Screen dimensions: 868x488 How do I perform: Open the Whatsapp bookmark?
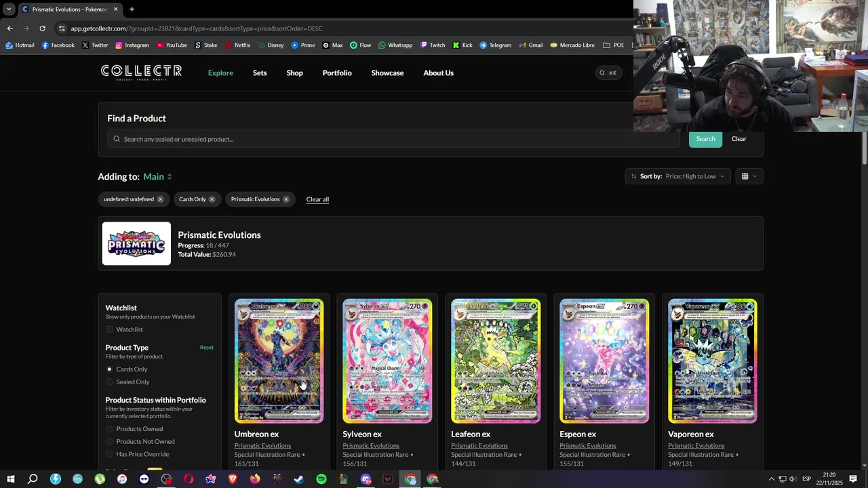point(395,45)
